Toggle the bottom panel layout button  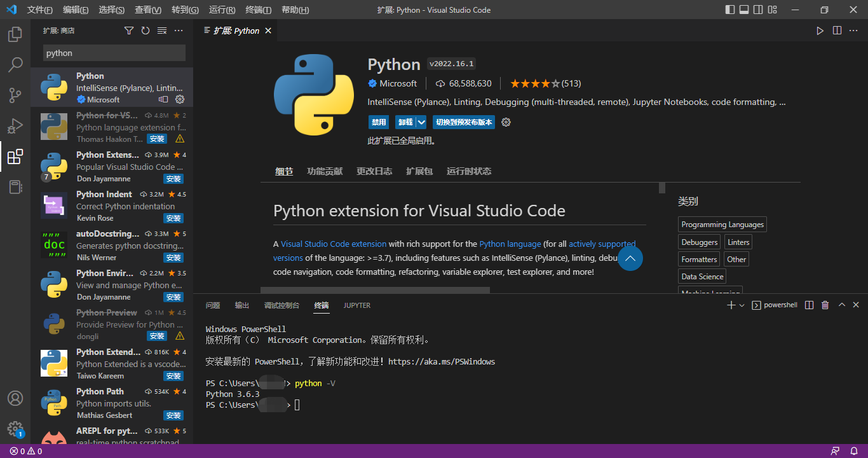pos(743,10)
